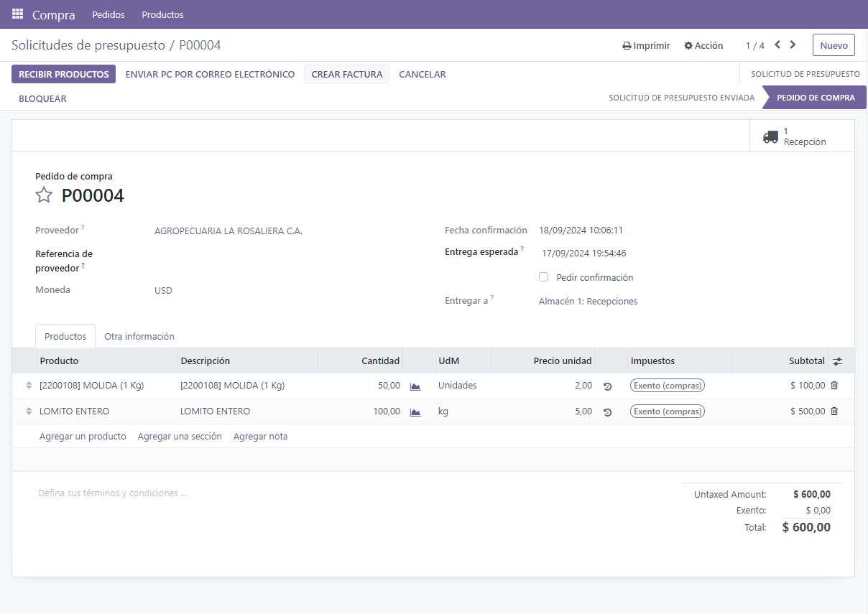The width and height of the screenshot is (868, 614).
Task: Click the Precio unidad column header
Action: click(x=543, y=361)
